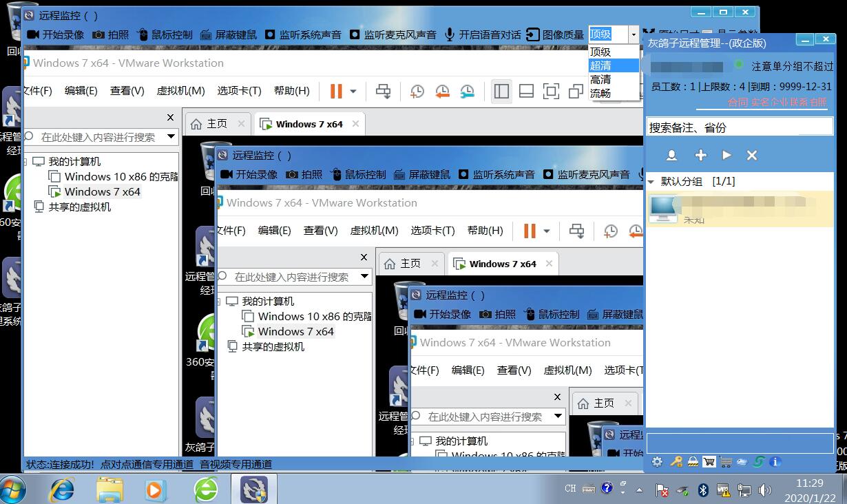Toggle library sidebar view icon in outermost VMware toolbar

click(x=501, y=91)
